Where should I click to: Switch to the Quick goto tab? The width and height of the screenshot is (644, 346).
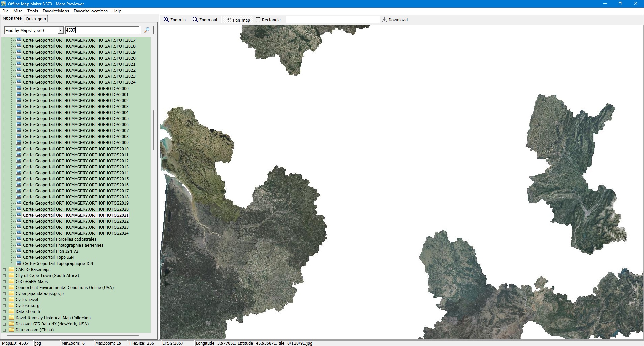(x=36, y=19)
